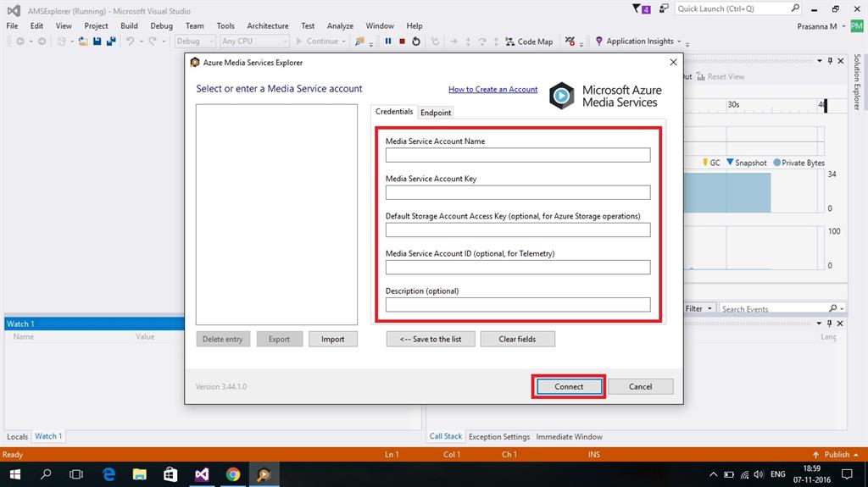Image resolution: width=868 pixels, height=487 pixels.
Task: Open Google Chrome from the taskbar
Action: click(232, 474)
